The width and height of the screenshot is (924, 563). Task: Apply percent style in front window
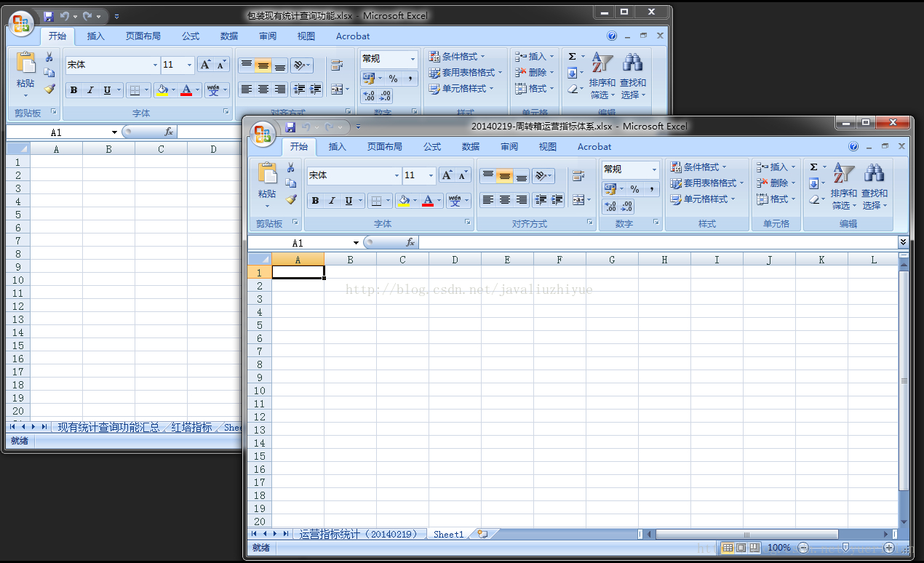[x=634, y=189]
